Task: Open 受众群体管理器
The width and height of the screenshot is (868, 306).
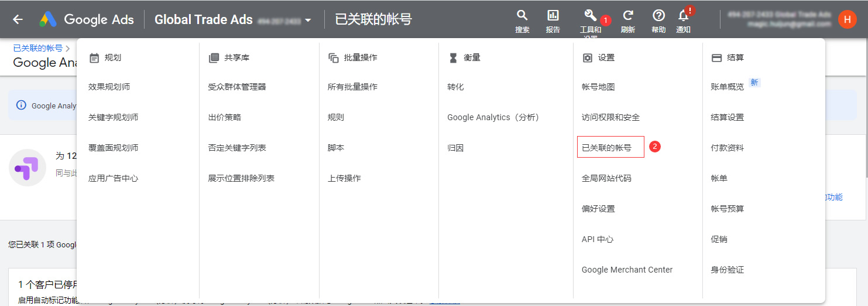Action: pos(237,87)
